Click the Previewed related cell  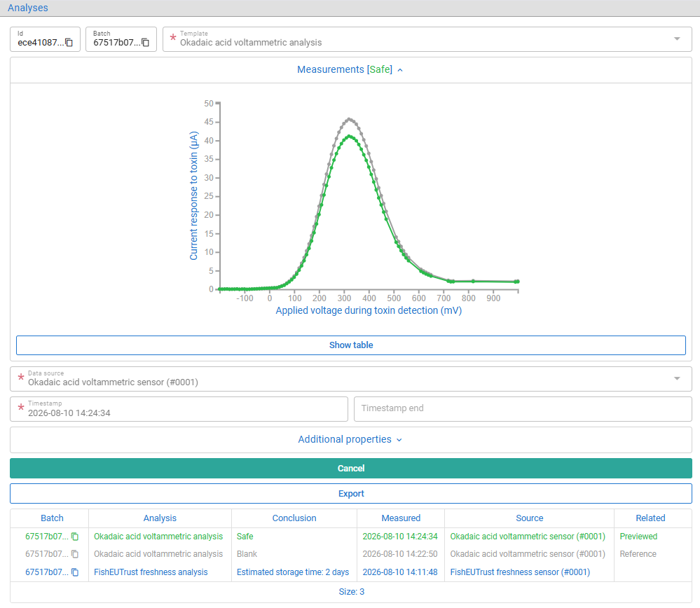pyautogui.click(x=638, y=536)
